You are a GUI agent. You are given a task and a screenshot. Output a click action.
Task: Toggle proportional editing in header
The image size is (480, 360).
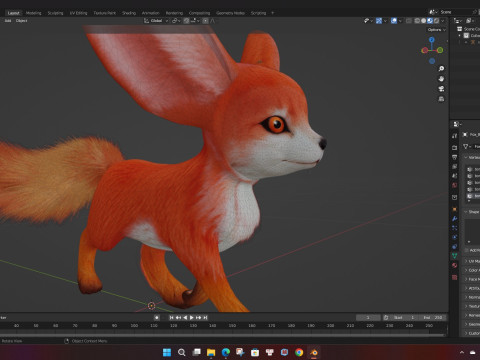click(x=205, y=21)
